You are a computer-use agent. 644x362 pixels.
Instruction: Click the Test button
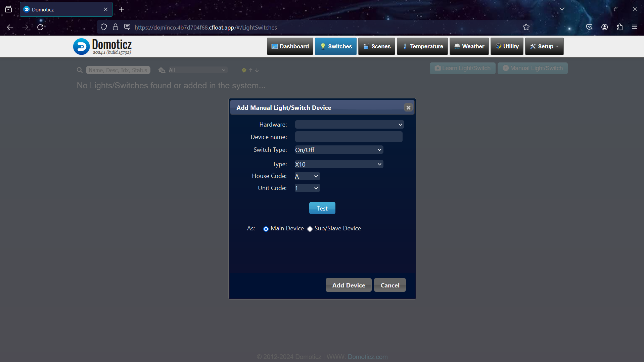[322, 208]
